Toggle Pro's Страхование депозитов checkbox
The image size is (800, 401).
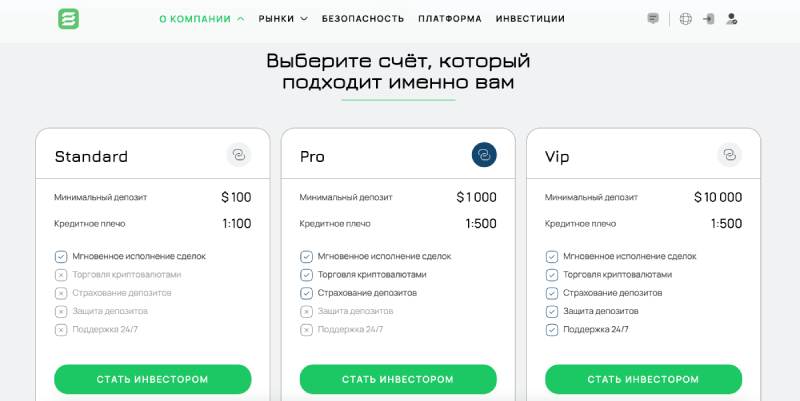(x=306, y=293)
